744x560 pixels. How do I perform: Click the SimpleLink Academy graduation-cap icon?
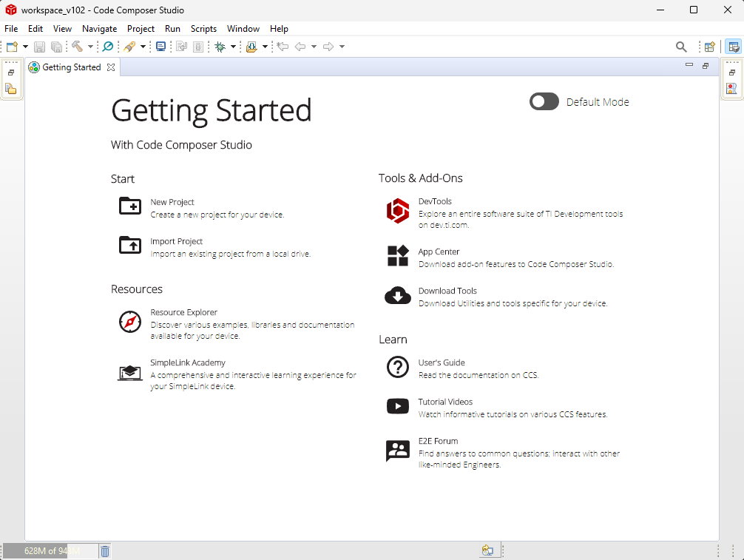130,373
